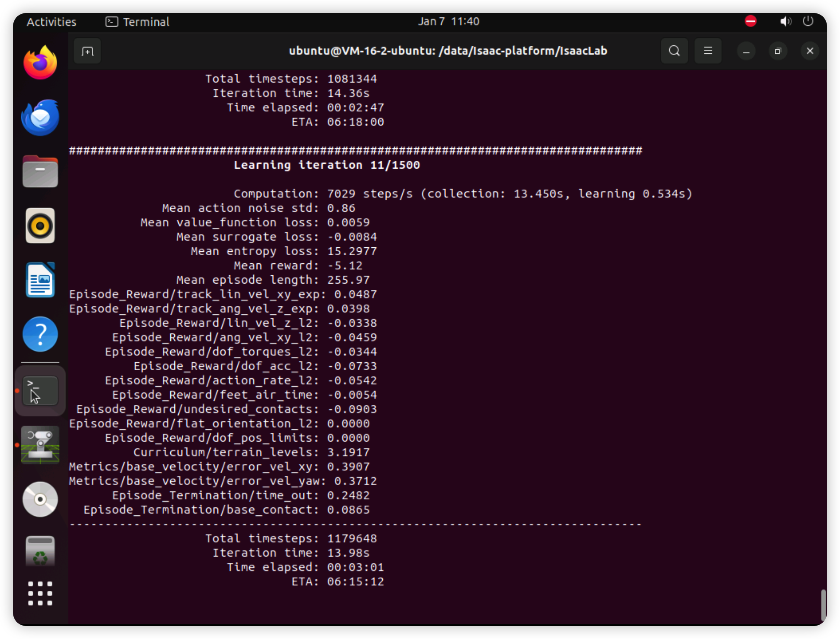This screenshot has height=639, width=840.
Task: Launch Firefox from the dock
Action: click(x=40, y=63)
